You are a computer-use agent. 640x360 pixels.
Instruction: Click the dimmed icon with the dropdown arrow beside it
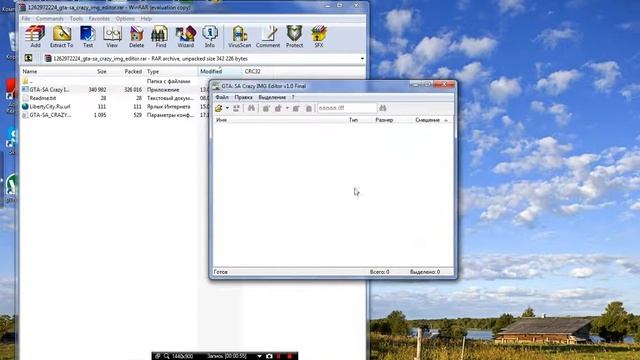pyautogui.click(x=278, y=108)
